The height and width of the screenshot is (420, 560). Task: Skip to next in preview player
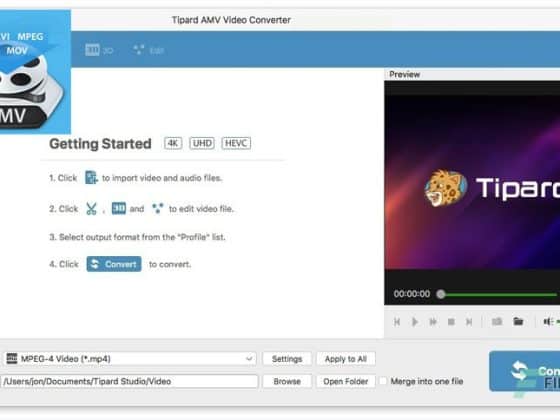click(x=469, y=322)
